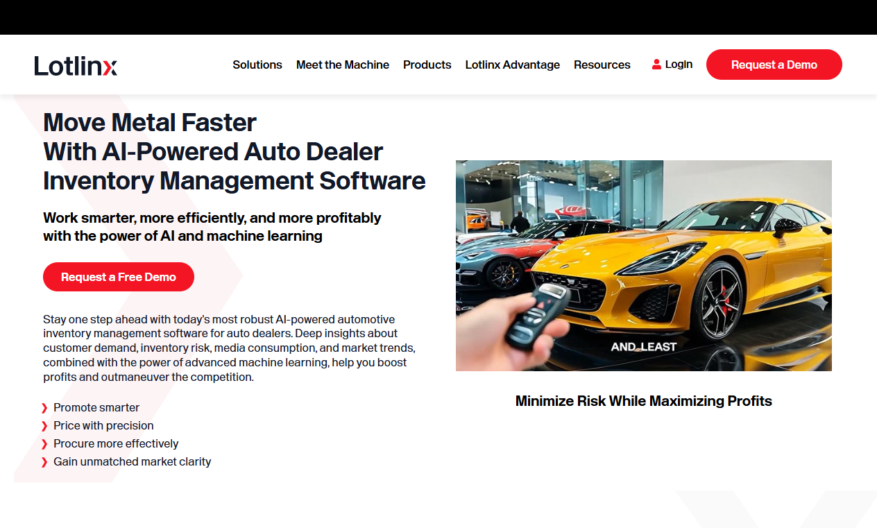Screen dimensions: 877x528
Task: Open the Resources menu
Action: 602,65
